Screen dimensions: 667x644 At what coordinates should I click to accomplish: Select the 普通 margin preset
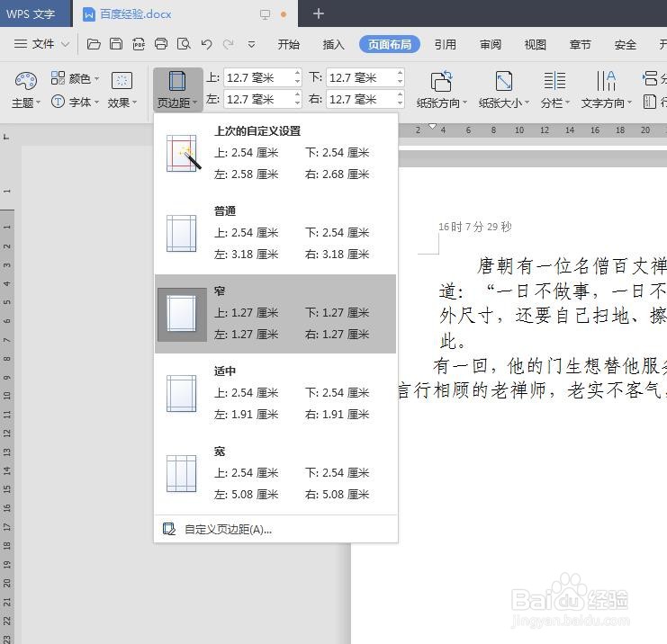pyautogui.click(x=275, y=233)
